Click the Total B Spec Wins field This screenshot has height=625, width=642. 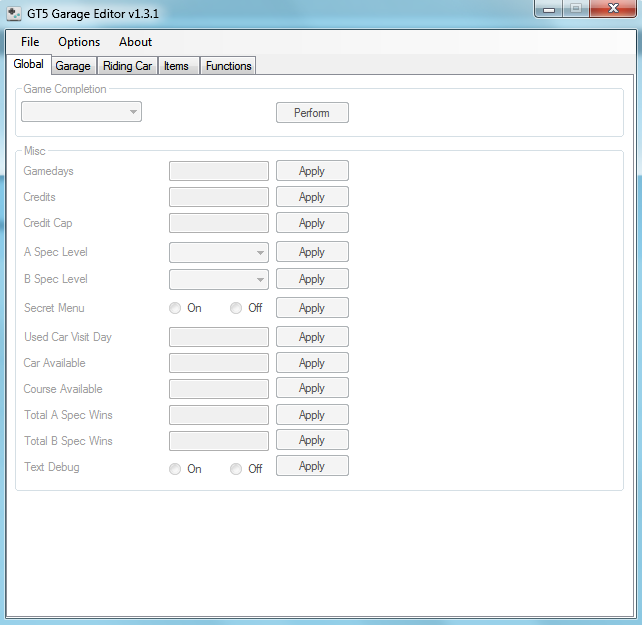tap(219, 441)
